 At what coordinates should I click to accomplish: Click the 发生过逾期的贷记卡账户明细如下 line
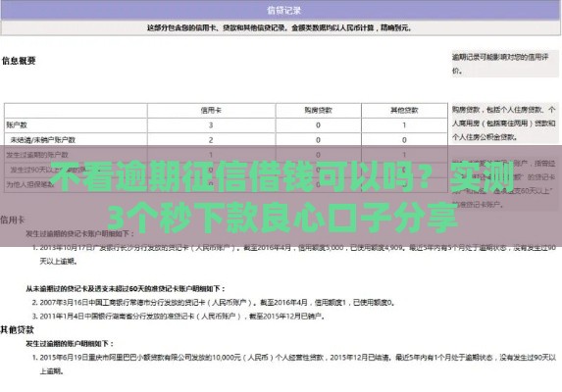click(x=80, y=234)
